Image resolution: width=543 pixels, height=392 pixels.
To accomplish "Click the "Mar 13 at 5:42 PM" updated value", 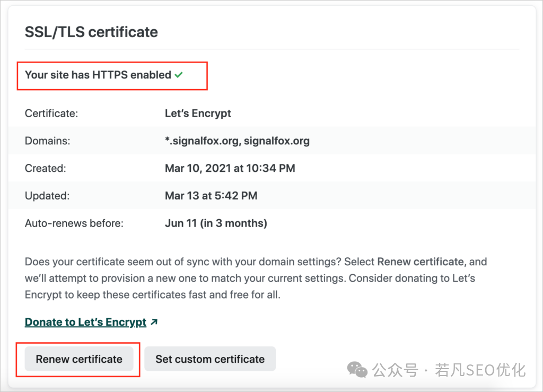I will tap(211, 196).
